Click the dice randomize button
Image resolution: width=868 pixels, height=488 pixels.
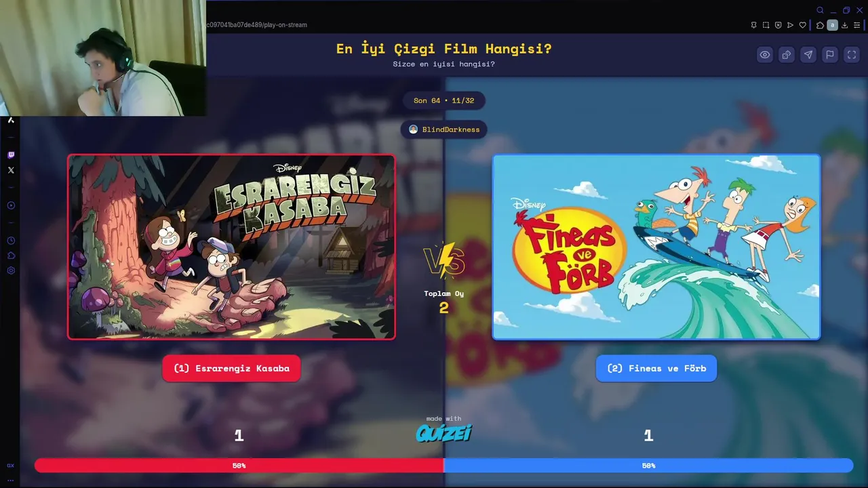pyautogui.click(x=787, y=55)
